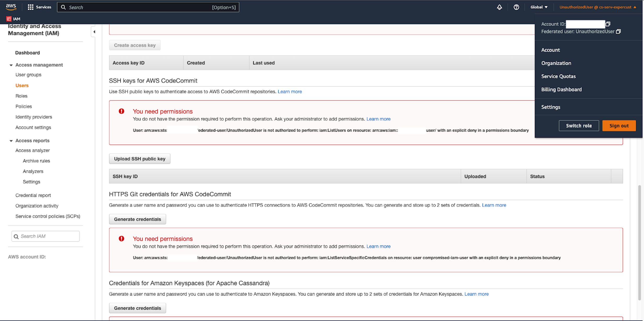Viewport: 644px width, 321px height.
Task: Go to the IAM Dashboard
Action: (27, 53)
